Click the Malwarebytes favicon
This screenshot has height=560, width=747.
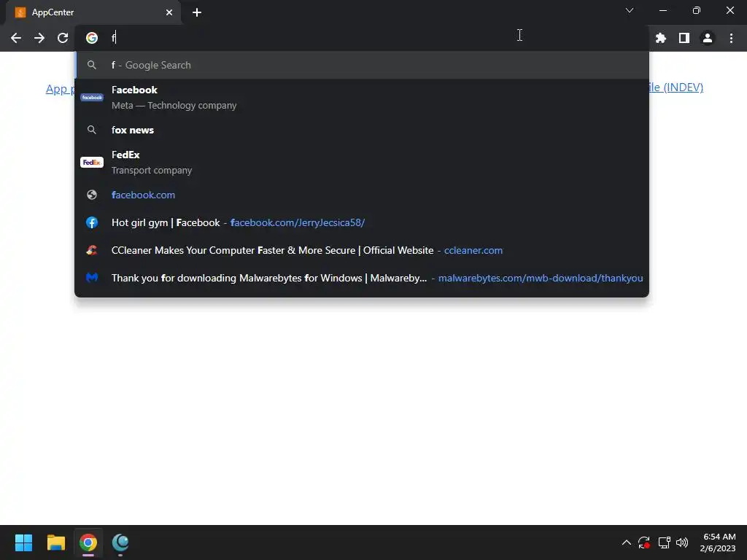click(92, 278)
